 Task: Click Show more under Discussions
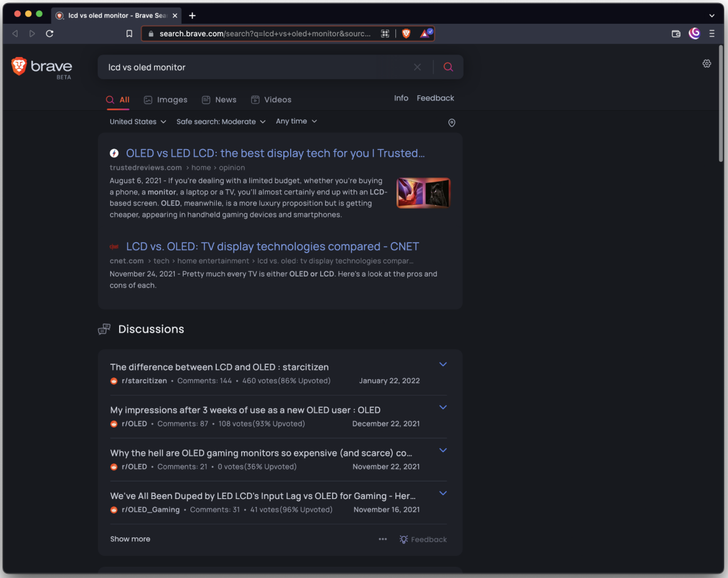(x=130, y=539)
